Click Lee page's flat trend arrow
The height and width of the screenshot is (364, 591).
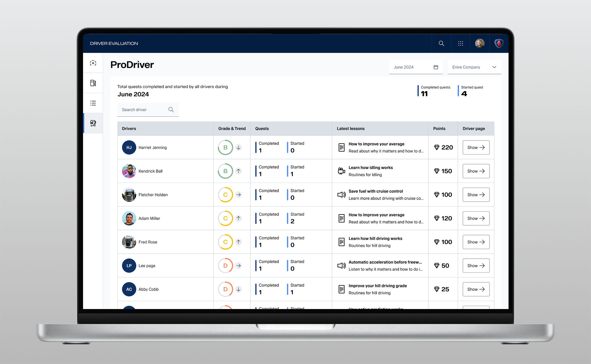point(238,266)
